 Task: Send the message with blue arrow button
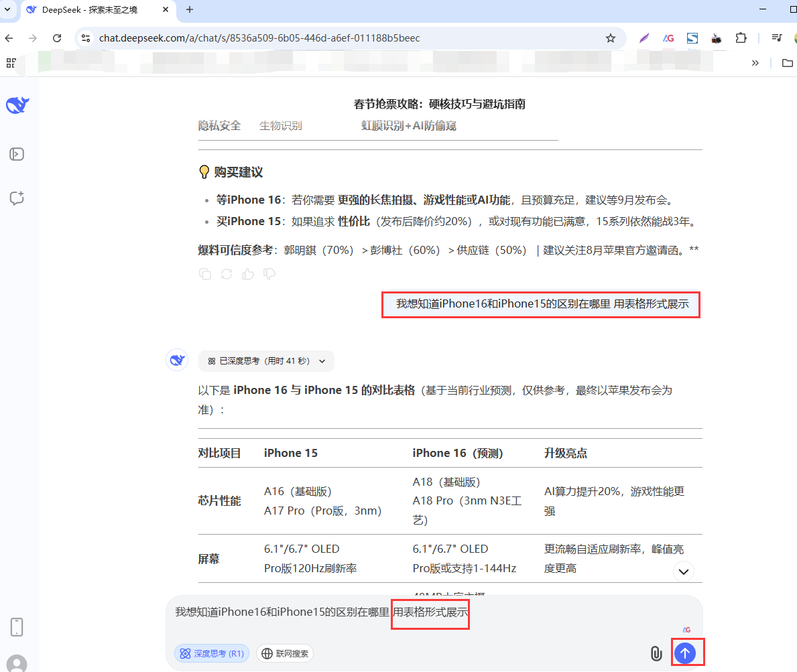[x=685, y=653]
